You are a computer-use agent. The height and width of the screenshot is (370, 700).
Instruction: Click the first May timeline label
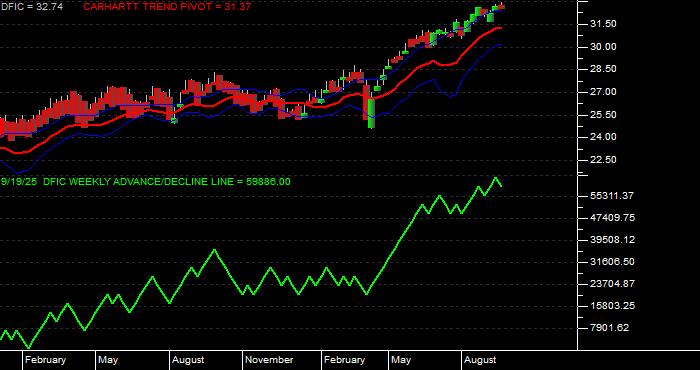tap(108, 360)
